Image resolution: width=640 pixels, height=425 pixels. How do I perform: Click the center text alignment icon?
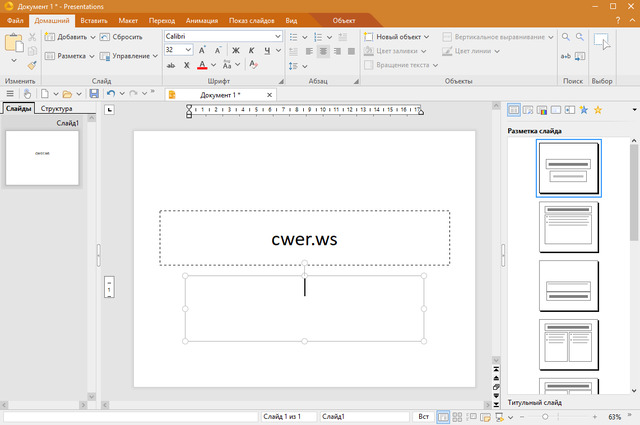point(322,51)
